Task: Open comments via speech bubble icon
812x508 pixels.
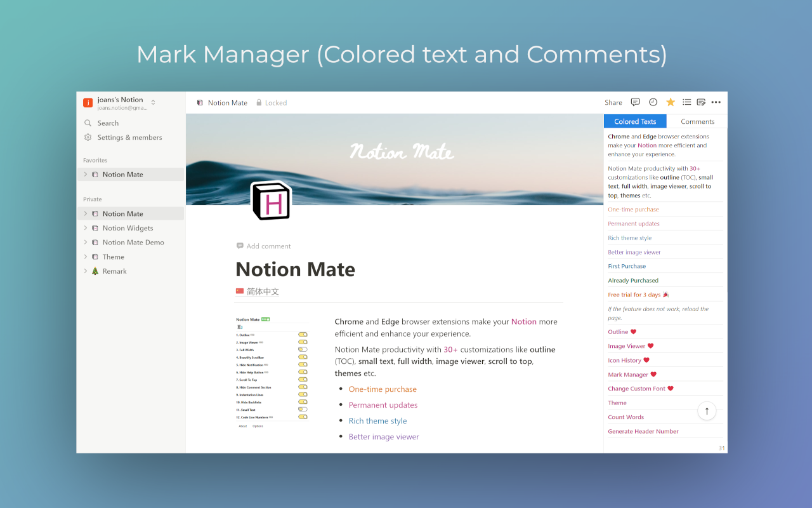Action: [635, 102]
